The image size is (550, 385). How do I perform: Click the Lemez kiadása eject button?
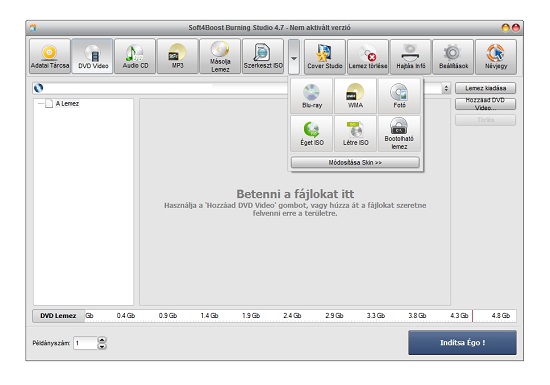(485, 88)
